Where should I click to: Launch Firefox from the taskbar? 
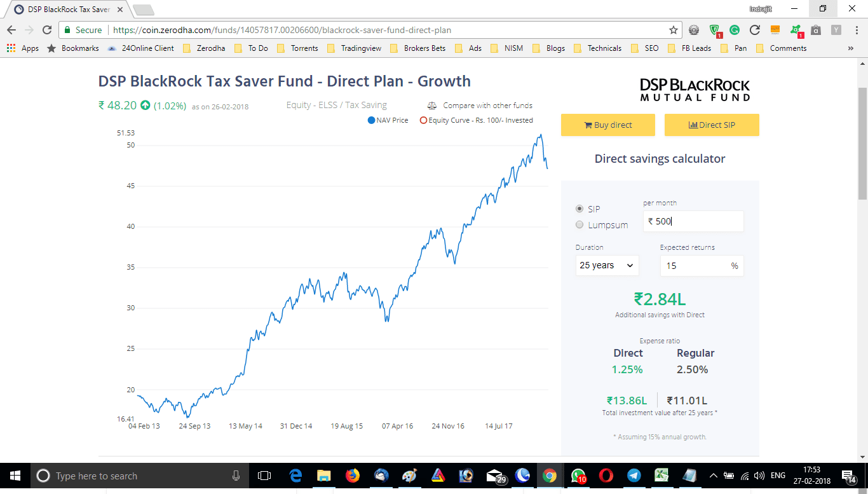[x=352, y=476]
